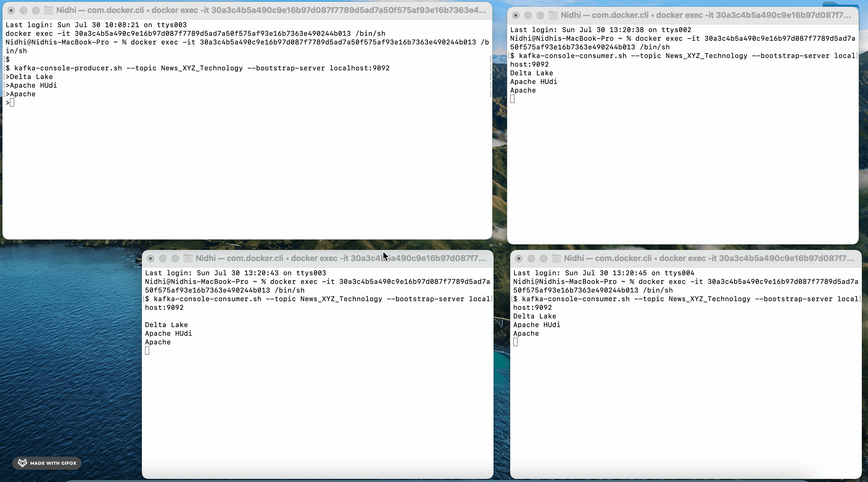Minimize the ttys004 consumer terminal window
The height and width of the screenshot is (482, 868).
coord(531,259)
